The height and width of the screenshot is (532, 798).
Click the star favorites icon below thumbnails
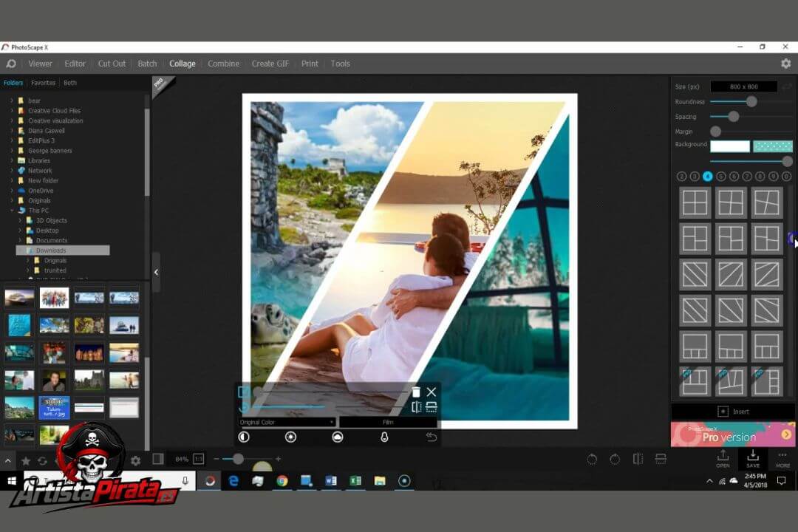click(x=25, y=461)
